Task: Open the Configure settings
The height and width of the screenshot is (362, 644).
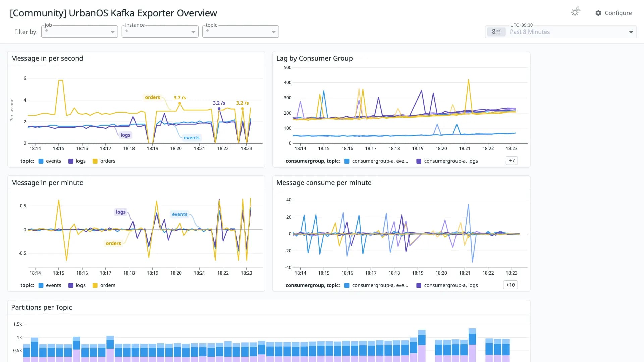Action: pos(613,13)
